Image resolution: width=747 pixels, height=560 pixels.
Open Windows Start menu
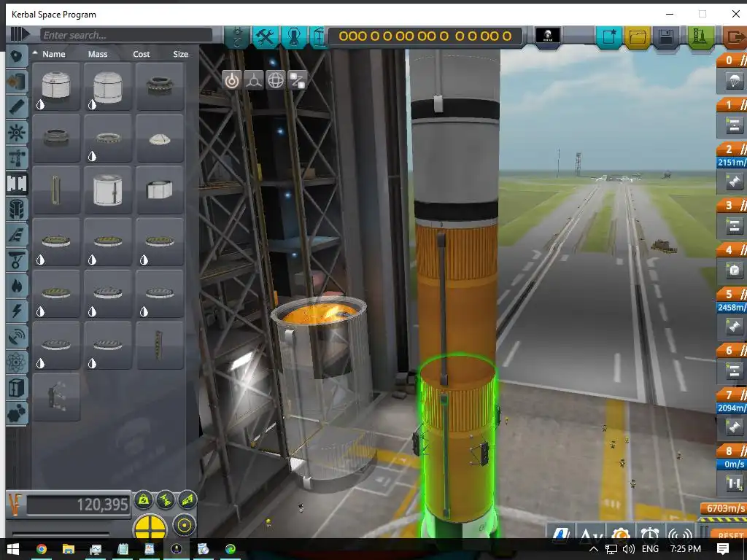[x=13, y=549]
